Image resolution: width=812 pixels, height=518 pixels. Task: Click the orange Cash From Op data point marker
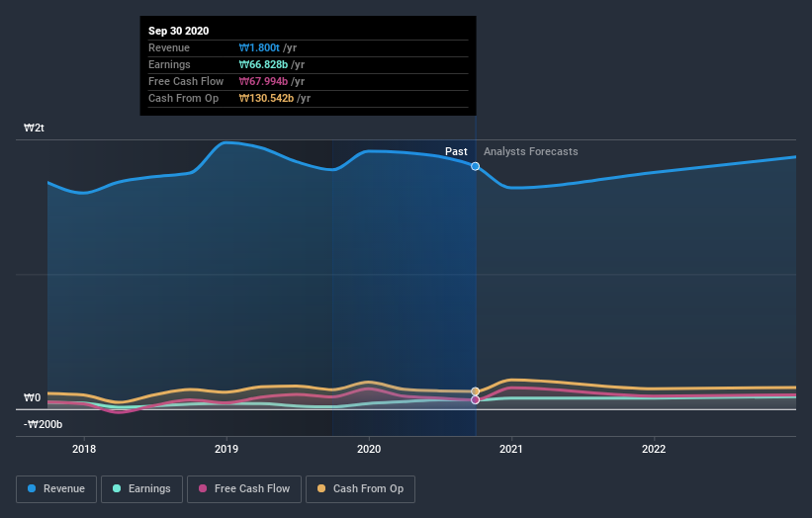coord(475,391)
